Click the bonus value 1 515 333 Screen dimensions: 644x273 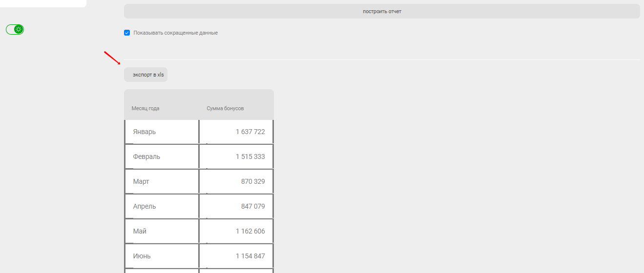coord(250,156)
